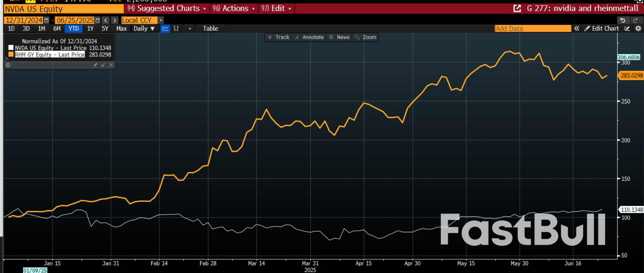Click the 12/31/2024 start date field
Image resolution: width=644 pixels, height=273 pixels.
point(24,20)
